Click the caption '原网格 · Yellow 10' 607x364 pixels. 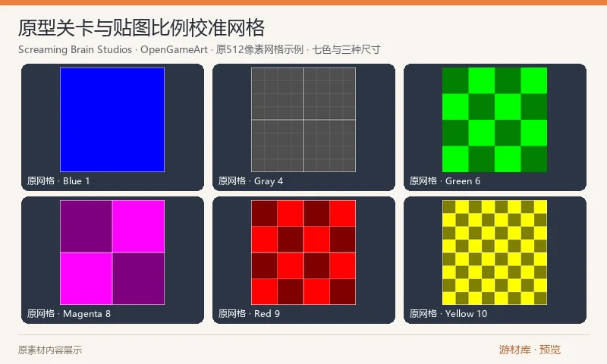click(448, 314)
